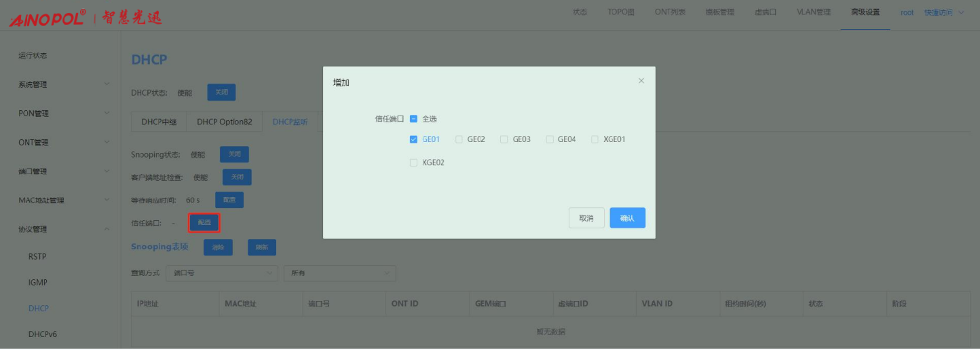Open the 快速访问 dropdown
This screenshot has width=980, height=350.
943,12
